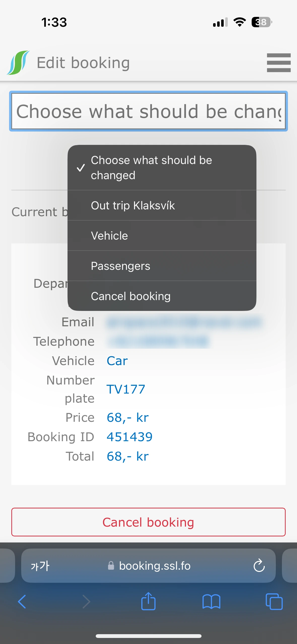The image size is (297, 644).
Task: Open the 'Choose what should be changed' dropdown
Action: (x=148, y=111)
